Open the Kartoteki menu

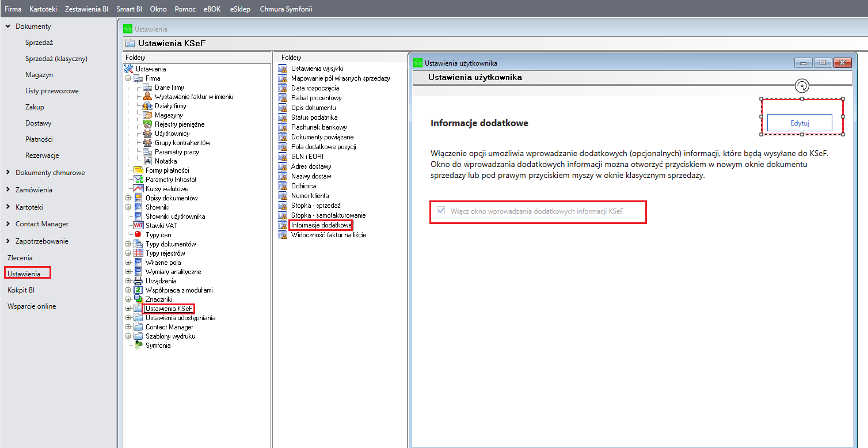click(x=43, y=9)
